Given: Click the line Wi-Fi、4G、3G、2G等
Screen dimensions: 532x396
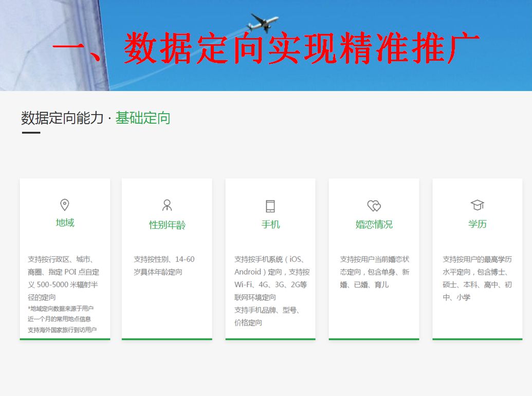Looking at the screenshot, I should click(x=271, y=285).
